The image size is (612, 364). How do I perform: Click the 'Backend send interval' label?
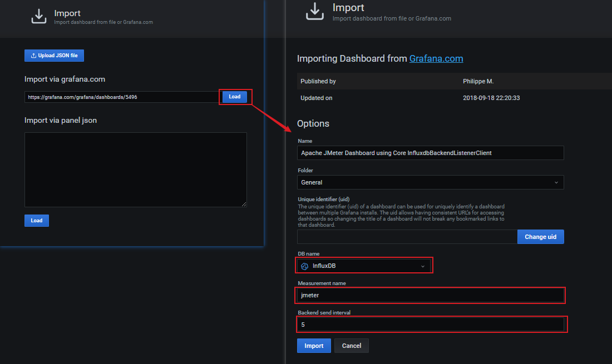tap(324, 312)
